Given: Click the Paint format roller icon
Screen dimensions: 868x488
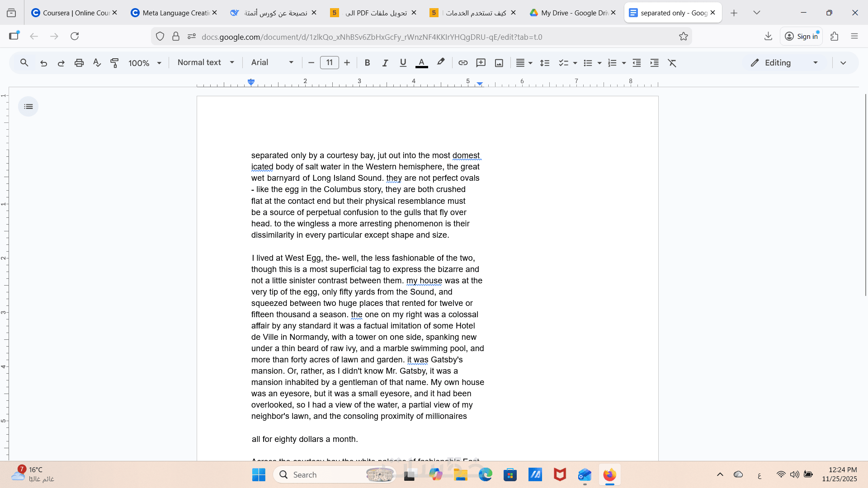Looking at the screenshot, I should 114,63.
